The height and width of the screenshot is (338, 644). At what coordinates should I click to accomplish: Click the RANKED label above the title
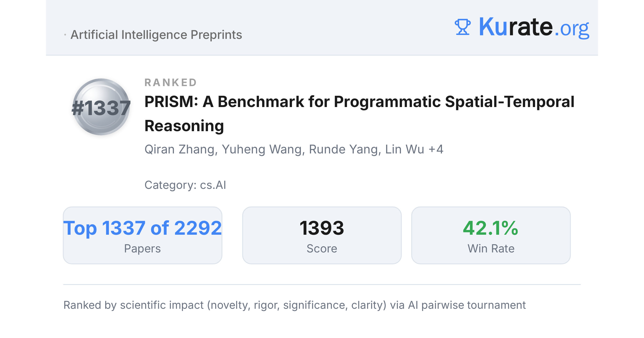(x=171, y=83)
